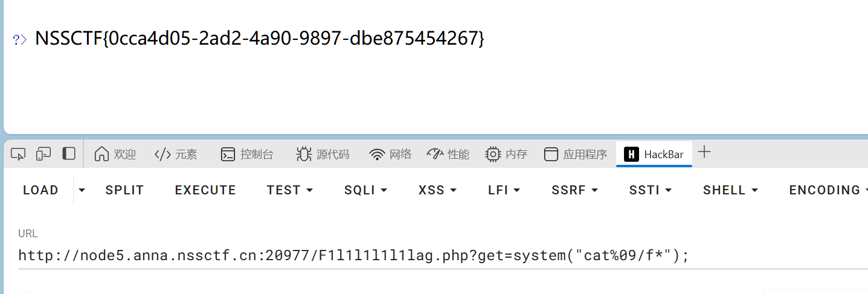Activate the inspect element picker icon
The image size is (868, 294).
18,154
